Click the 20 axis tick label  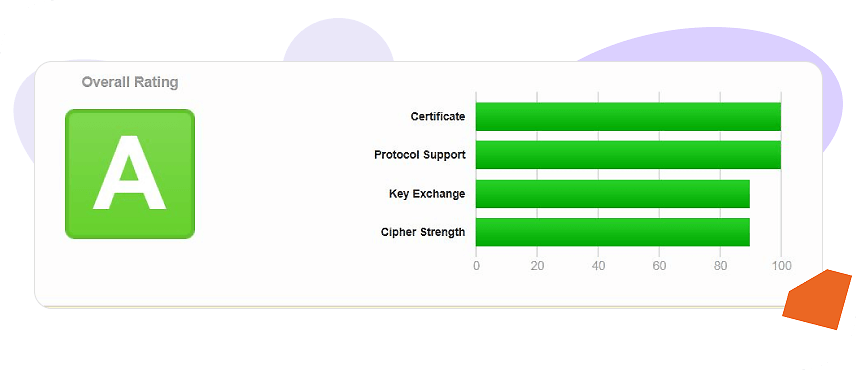(537, 266)
